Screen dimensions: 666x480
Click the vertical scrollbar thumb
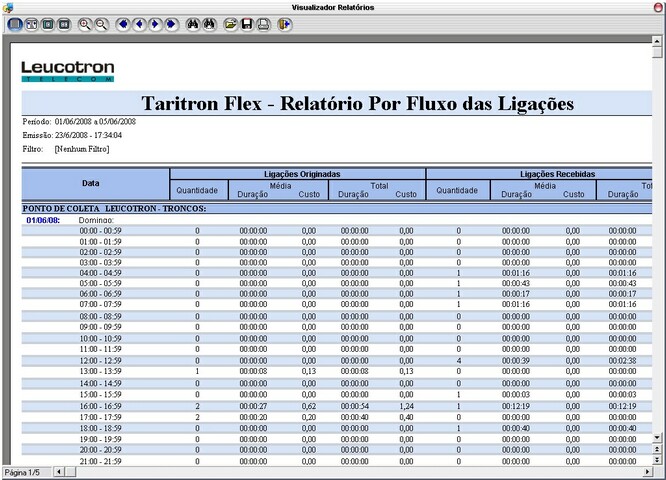coord(657,52)
